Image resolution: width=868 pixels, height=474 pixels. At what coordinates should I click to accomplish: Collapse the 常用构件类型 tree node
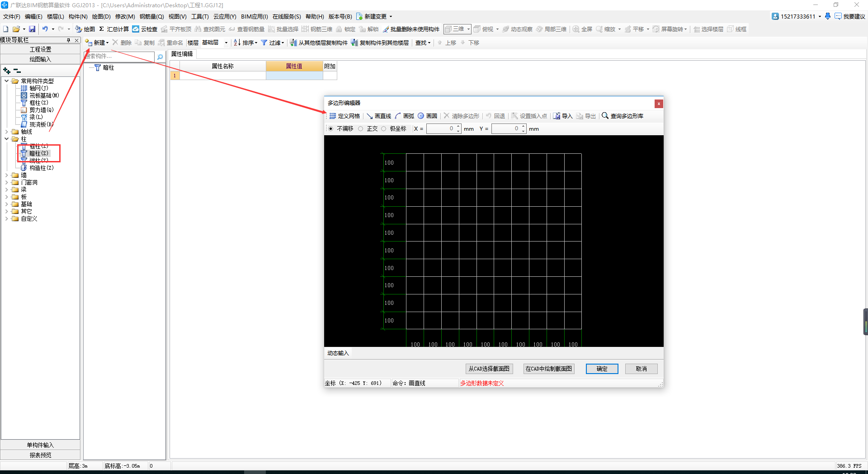(6, 81)
